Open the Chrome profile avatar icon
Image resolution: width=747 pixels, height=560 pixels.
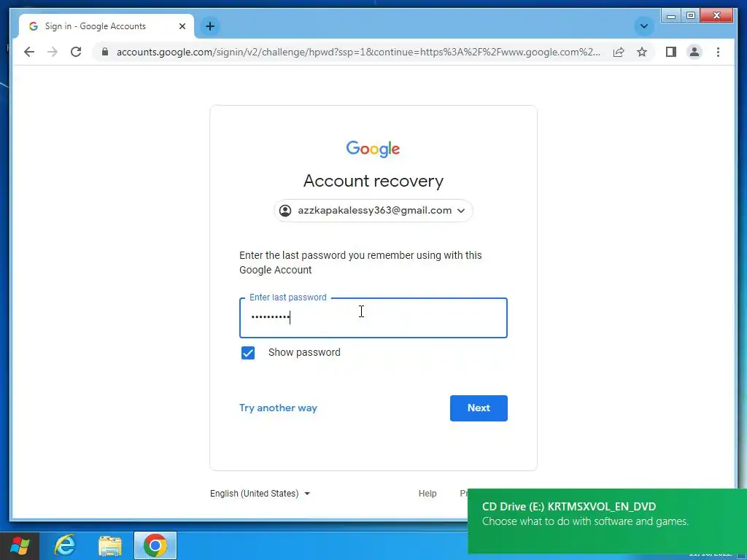coord(694,52)
